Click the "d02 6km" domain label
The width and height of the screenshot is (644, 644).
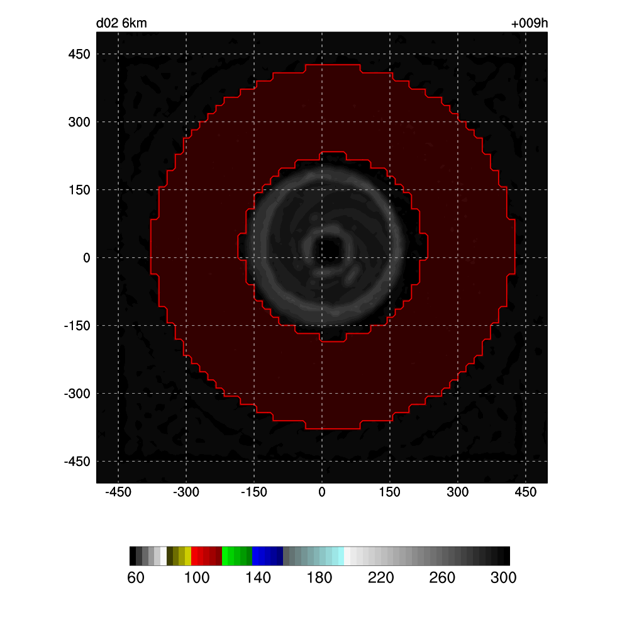pyautogui.click(x=121, y=24)
